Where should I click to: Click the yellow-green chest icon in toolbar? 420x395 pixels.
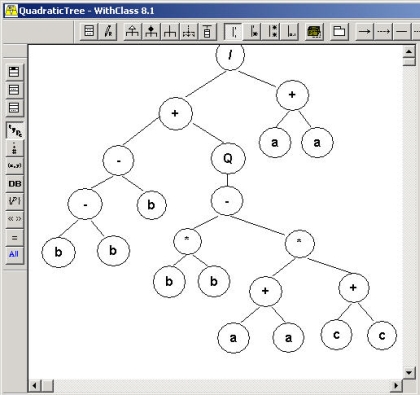314,32
